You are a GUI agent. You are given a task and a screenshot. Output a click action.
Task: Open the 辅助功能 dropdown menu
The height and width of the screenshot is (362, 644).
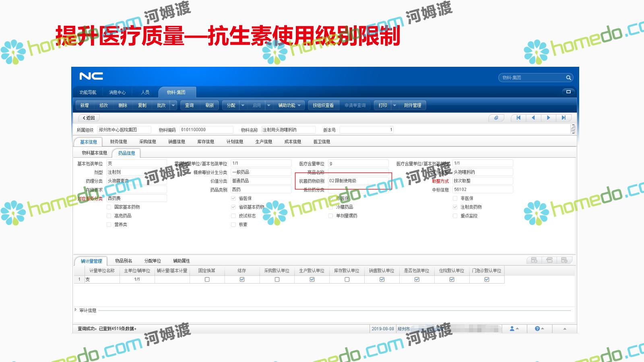tap(289, 105)
